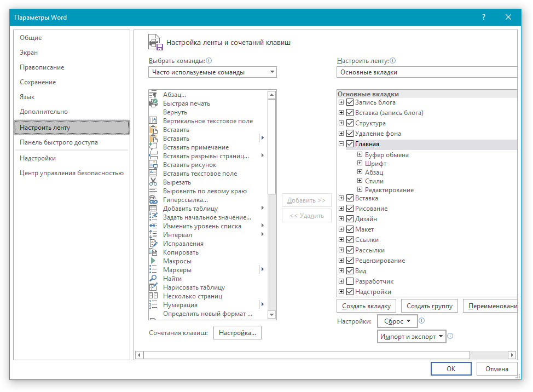Switch to Панель быстрого доступа section
The width and height of the screenshot is (533, 392).
[x=59, y=142]
